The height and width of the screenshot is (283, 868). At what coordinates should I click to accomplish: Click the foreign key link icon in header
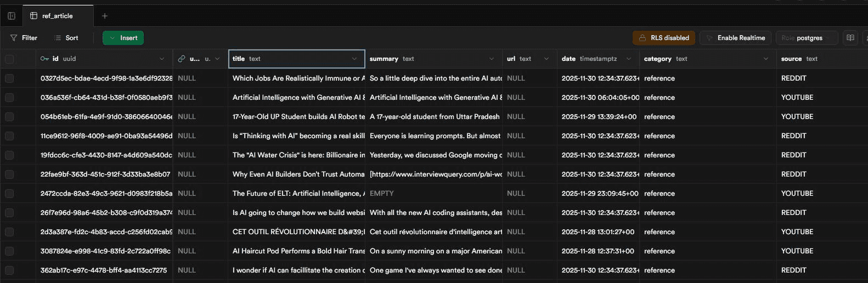click(x=182, y=59)
